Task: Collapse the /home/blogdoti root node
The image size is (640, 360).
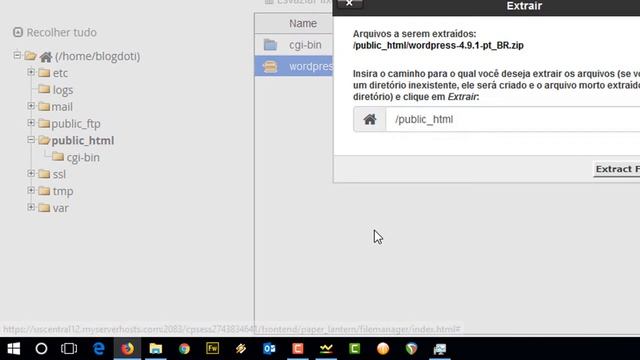Action: [x=17, y=55]
